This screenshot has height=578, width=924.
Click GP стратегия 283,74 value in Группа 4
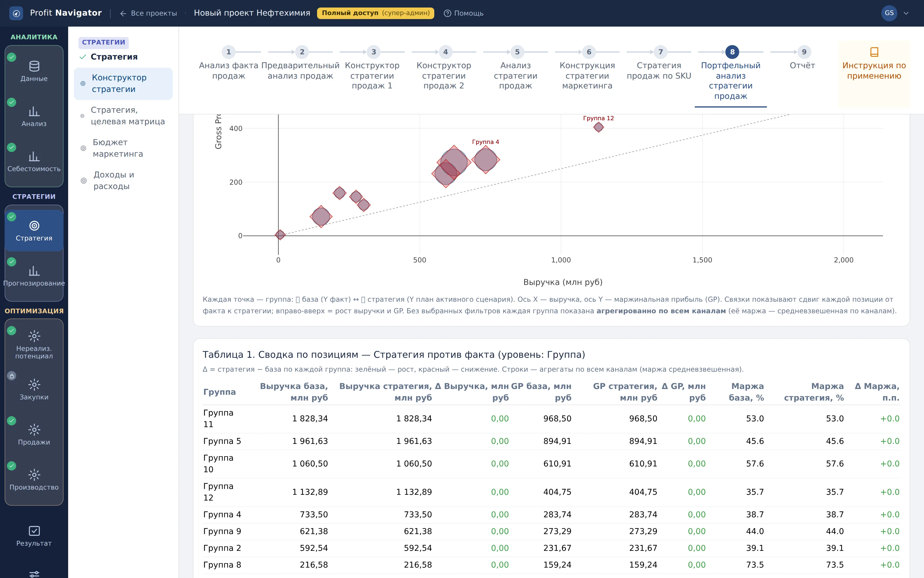coord(643,514)
